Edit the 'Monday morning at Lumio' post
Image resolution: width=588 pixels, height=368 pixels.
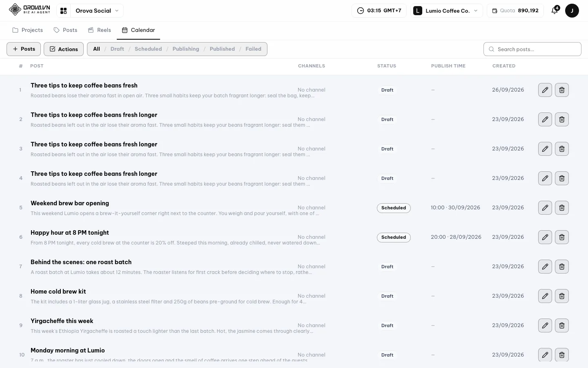(x=545, y=355)
